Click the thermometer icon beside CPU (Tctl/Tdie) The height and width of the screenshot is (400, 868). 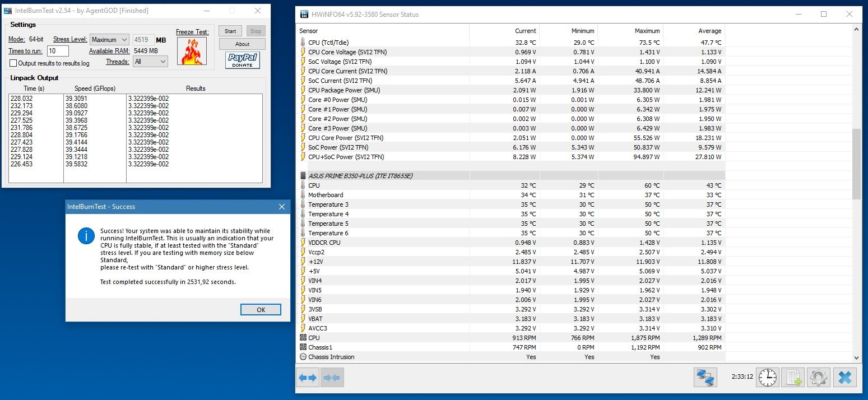(303, 43)
